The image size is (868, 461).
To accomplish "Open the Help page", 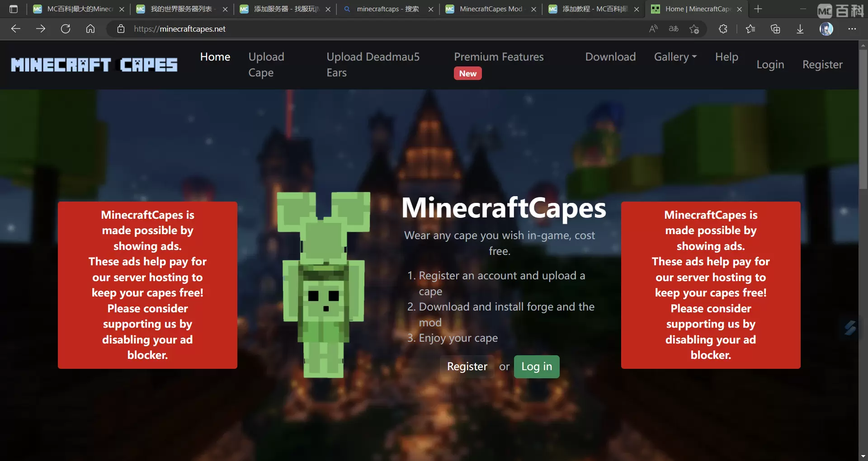I will [726, 57].
